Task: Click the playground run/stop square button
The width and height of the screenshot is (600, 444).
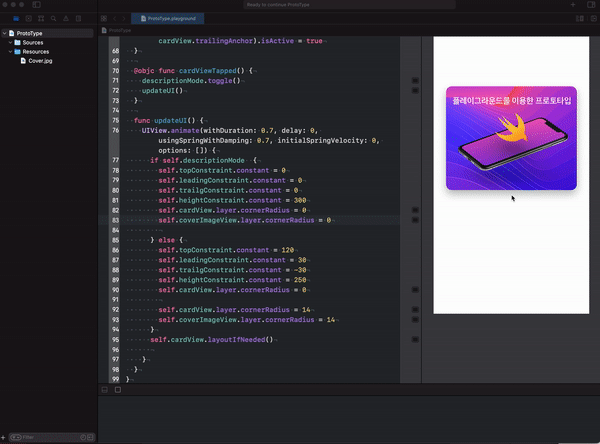Action: pyautogui.click(x=118, y=390)
